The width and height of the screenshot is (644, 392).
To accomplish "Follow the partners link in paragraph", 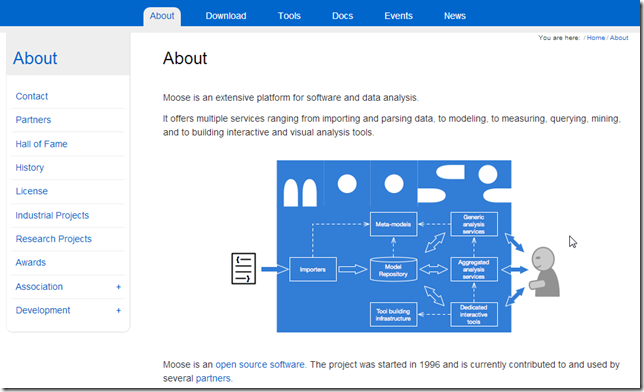I will [213, 378].
